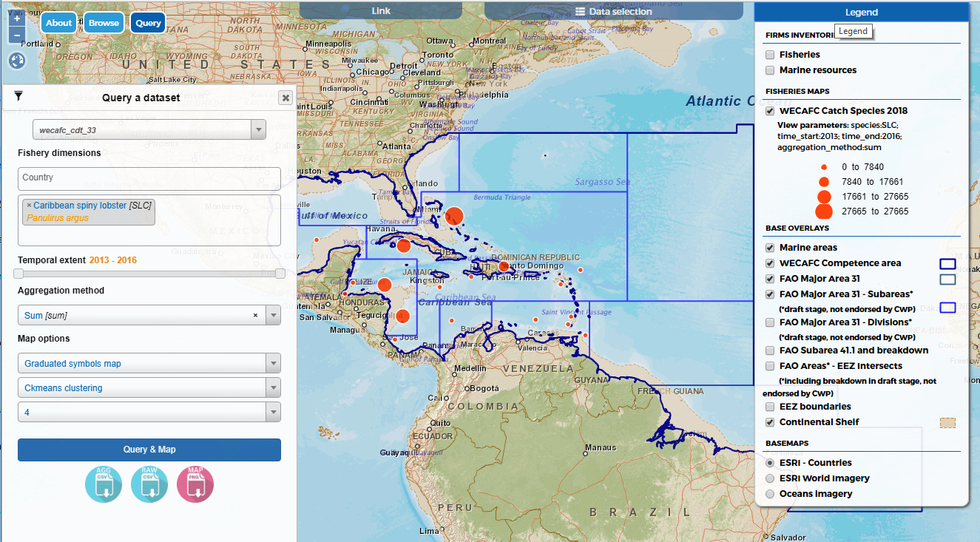Screen dimensions: 980x542
Task: Open the wecafc_cdt_33 dataset dropdown
Action: [258, 130]
